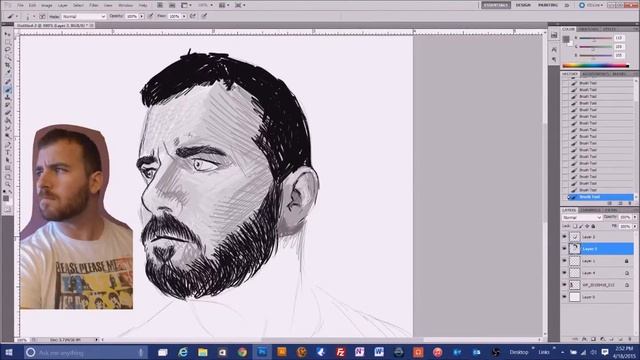Viewport: 640px width, 360px height.
Task: Open the Window menu
Action: point(125,6)
